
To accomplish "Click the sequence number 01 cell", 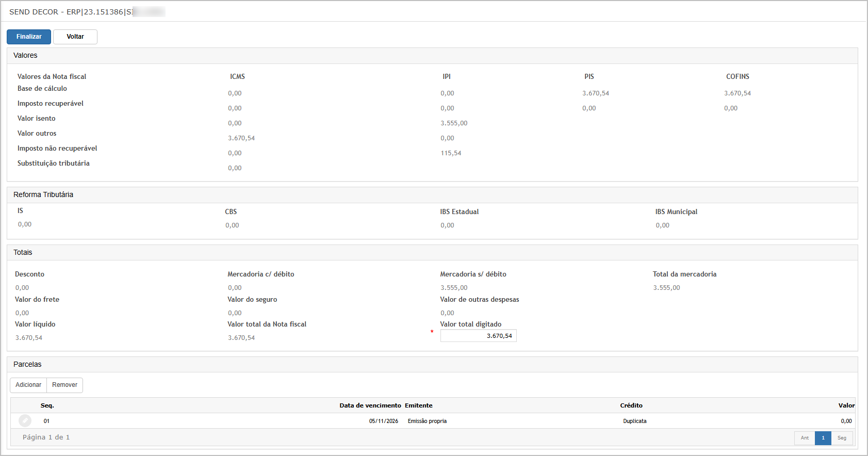I will click(x=46, y=421).
